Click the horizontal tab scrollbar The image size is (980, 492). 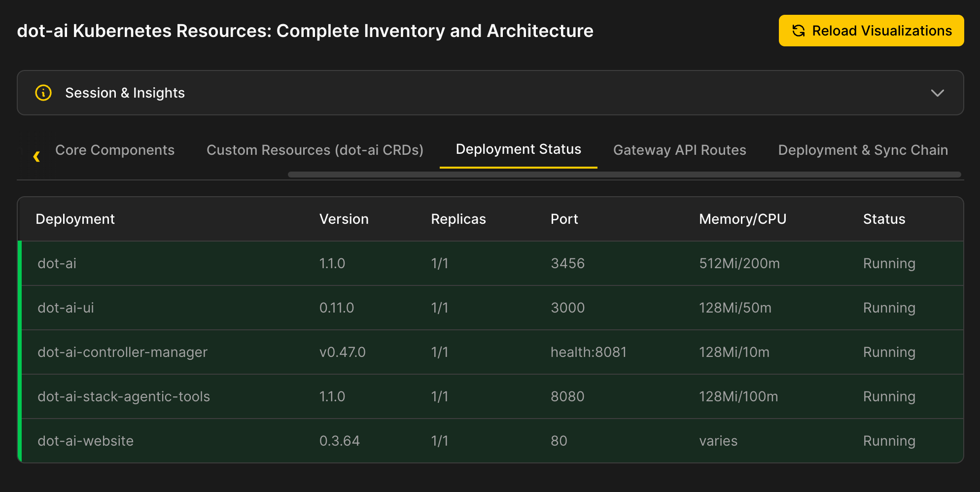point(624,175)
